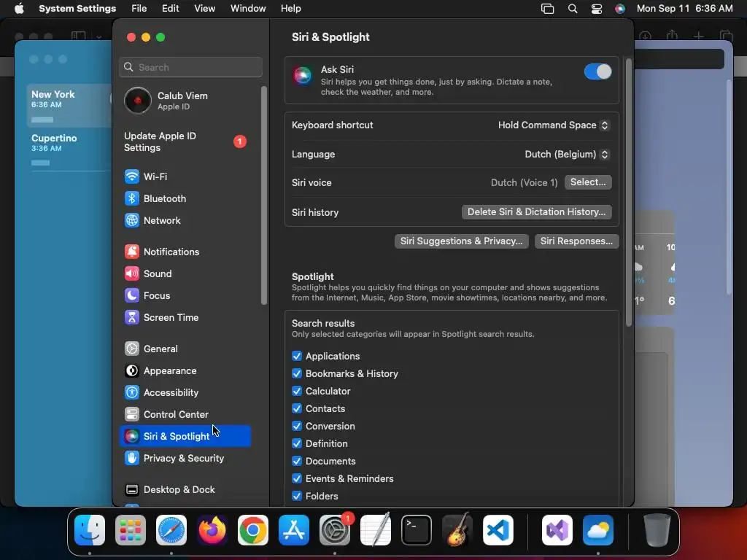Screen dimensions: 747x560
Task: Open Siri Suggestions & Privacy dialog
Action: click(461, 241)
